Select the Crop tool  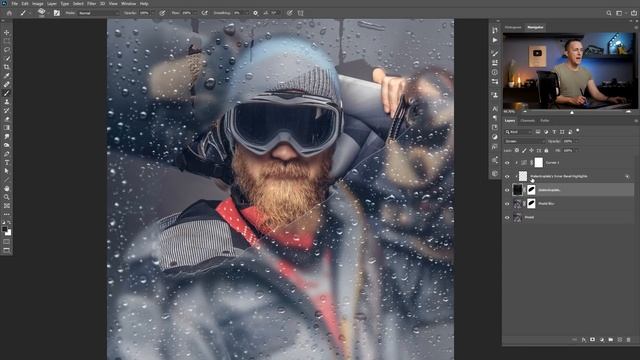tap(7, 67)
